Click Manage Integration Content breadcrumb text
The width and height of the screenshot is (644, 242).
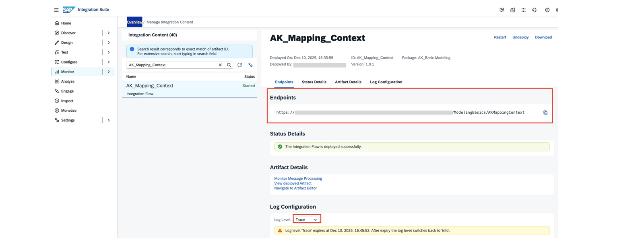click(170, 22)
